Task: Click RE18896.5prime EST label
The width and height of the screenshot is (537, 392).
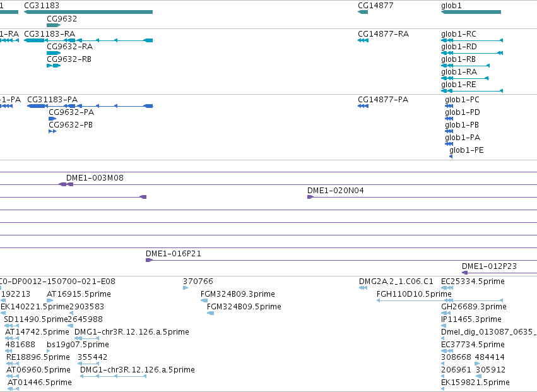Action: [38, 357]
